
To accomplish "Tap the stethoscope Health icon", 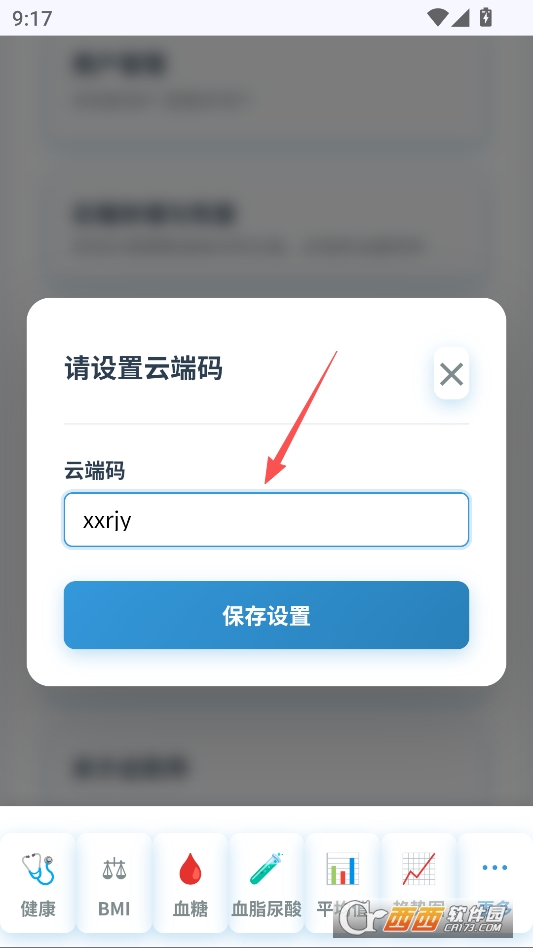I will (x=38, y=869).
